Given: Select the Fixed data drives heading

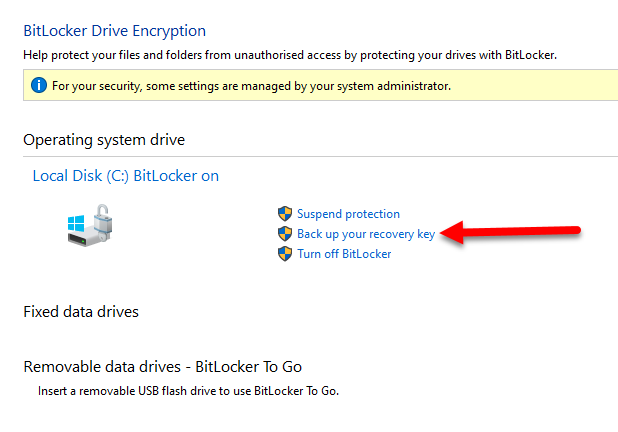Looking at the screenshot, I should 81,312.
